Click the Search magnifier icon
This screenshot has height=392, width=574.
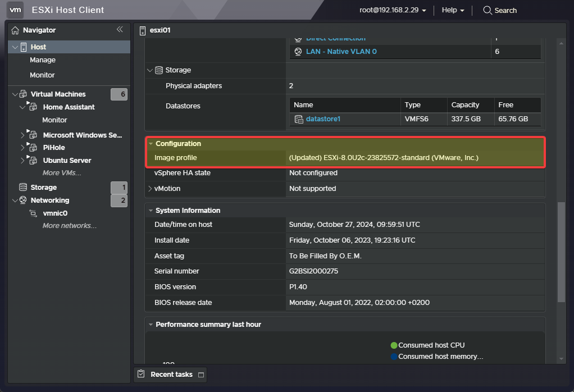(x=488, y=10)
